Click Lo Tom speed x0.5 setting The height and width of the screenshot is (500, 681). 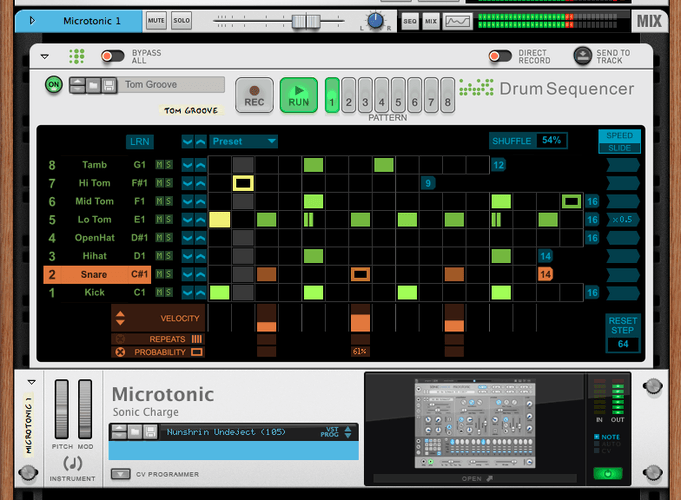pos(623,219)
